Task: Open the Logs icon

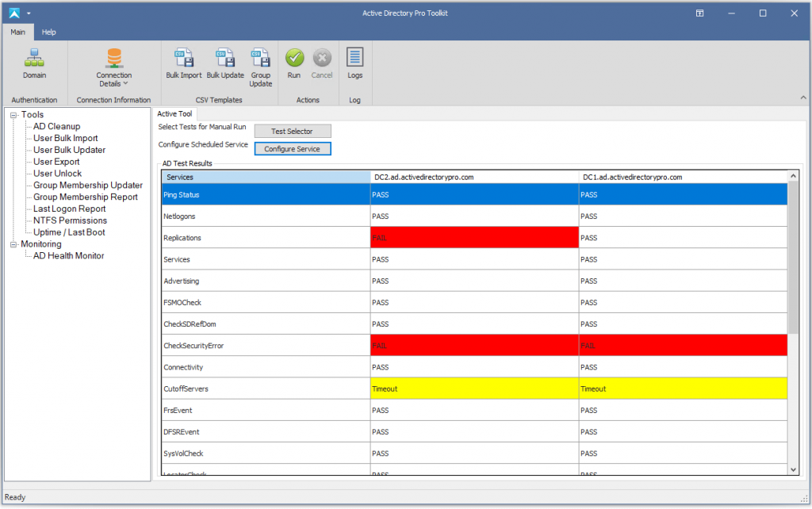Action: coord(354,57)
